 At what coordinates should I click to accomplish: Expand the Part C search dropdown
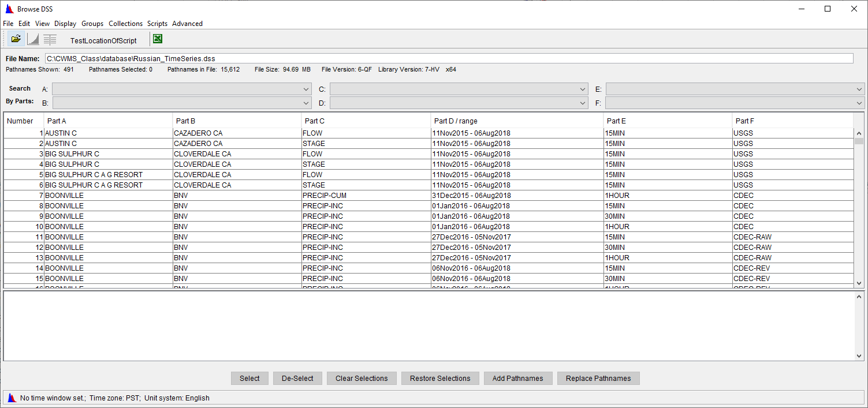[583, 89]
